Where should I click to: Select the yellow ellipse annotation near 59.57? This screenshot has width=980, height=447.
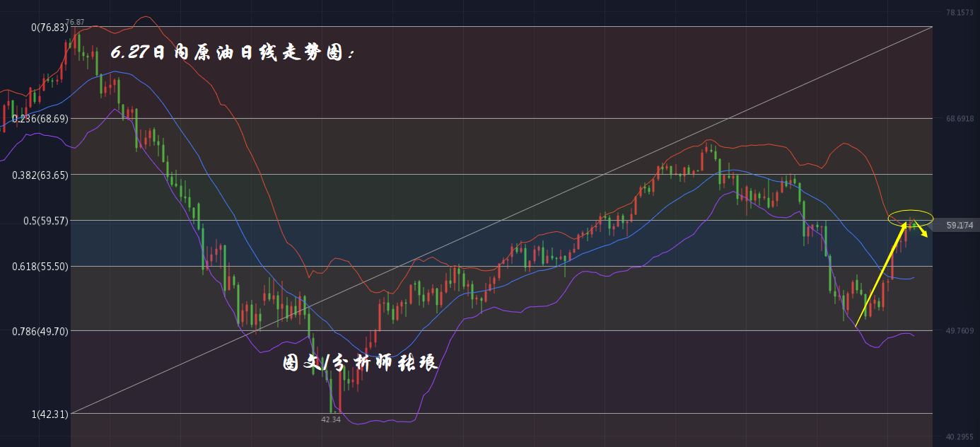click(911, 218)
